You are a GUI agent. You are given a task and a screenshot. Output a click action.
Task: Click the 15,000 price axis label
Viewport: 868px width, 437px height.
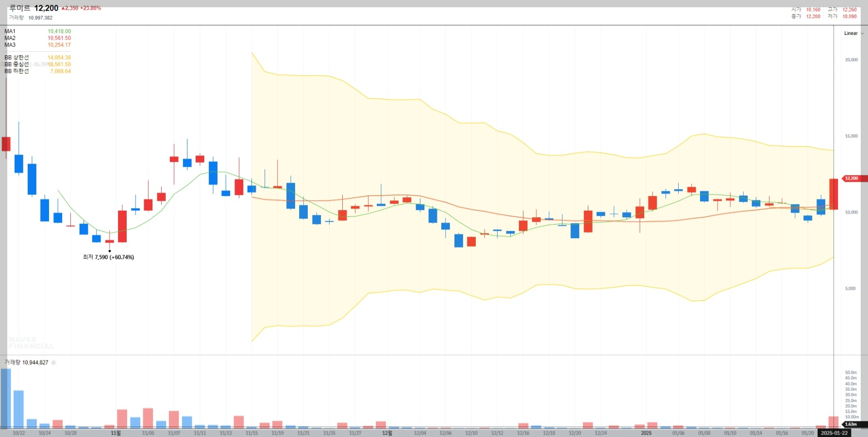click(851, 136)
